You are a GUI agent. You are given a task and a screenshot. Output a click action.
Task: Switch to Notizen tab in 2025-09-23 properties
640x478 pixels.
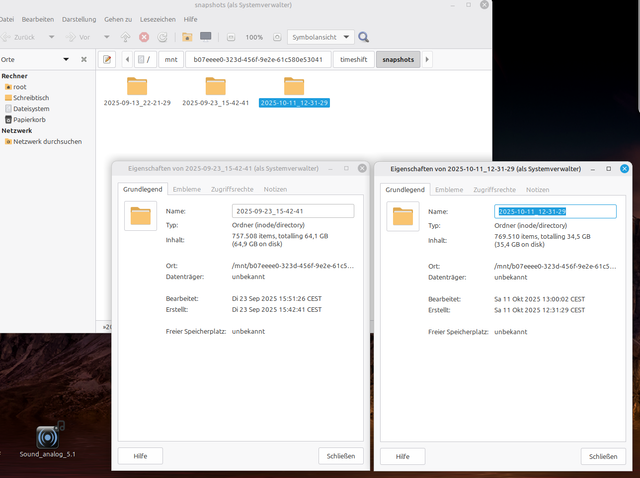coord(275,189)
